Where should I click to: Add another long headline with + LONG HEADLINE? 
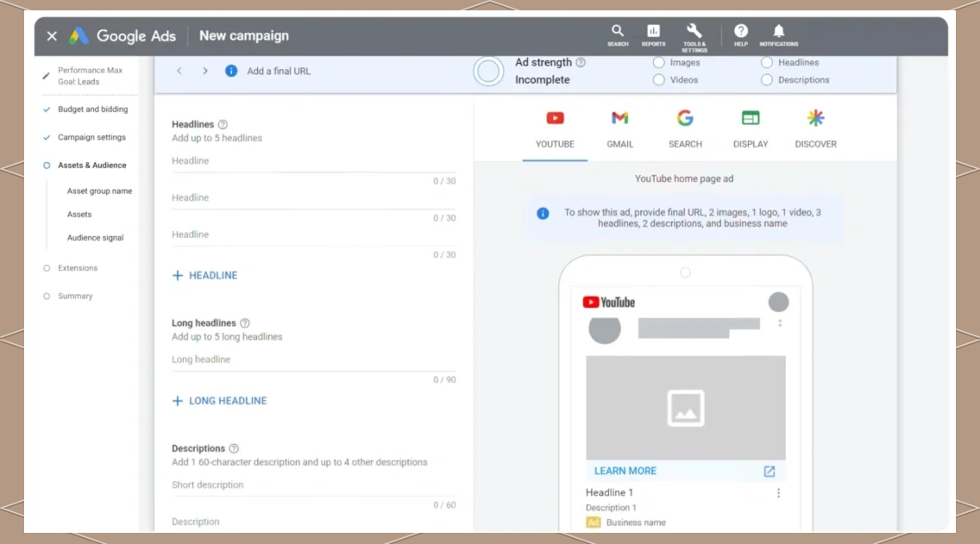[x=219, y=401]
